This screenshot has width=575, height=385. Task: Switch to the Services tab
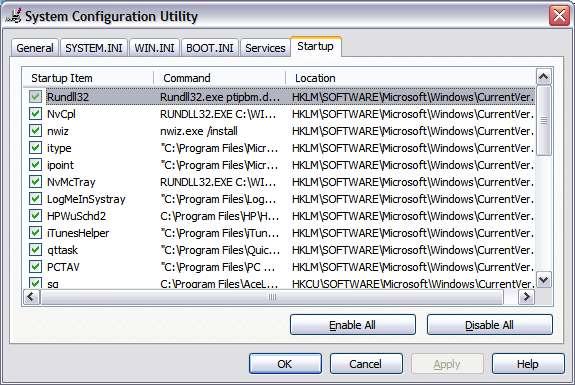[x=265, y=48]
